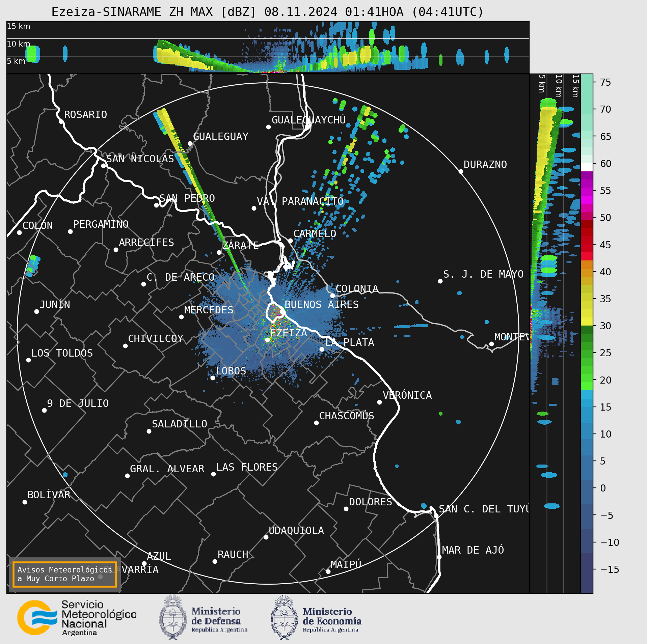Select the SAN NICOLÁS label
Image resolution: width=647 pixels, height=644 pixels.
140,159
